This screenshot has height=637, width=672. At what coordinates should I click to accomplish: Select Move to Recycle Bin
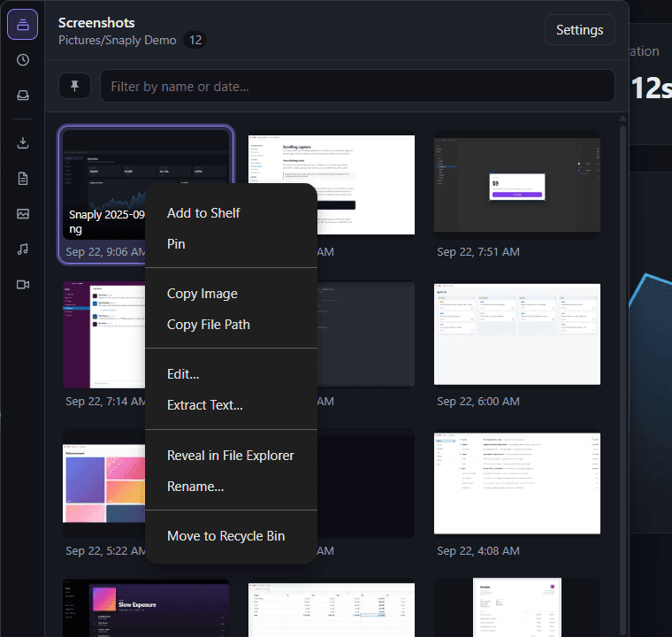[x=231, y=536]
